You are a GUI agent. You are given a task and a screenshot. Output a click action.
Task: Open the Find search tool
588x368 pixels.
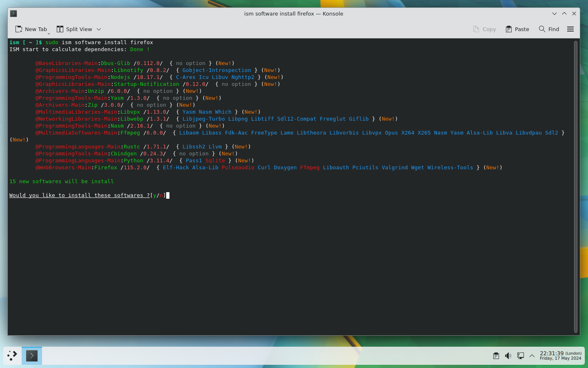(x=549, y=29)
